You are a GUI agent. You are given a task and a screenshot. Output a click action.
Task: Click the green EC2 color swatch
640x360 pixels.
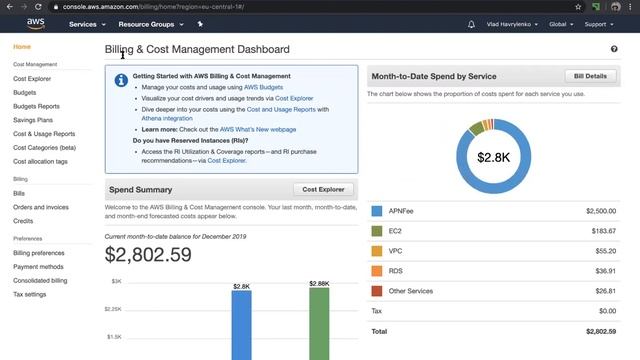[x=377, y=231]
